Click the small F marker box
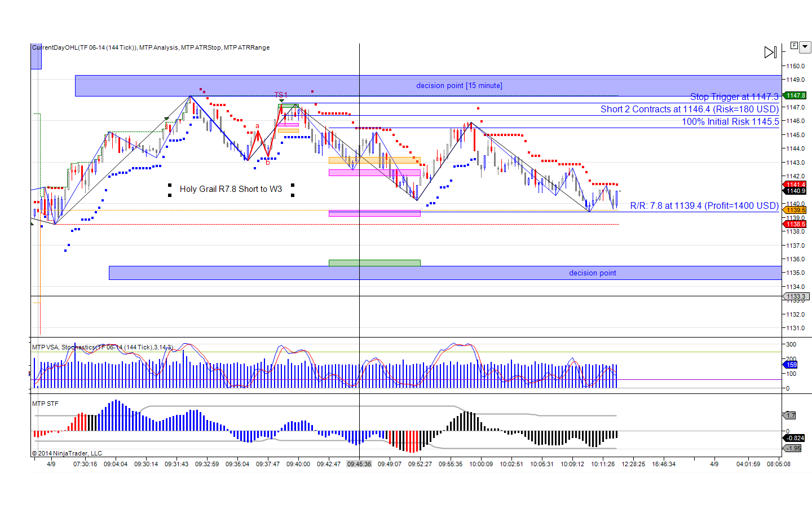This screenshot has width=812, height=508. [x=794, y=45]
